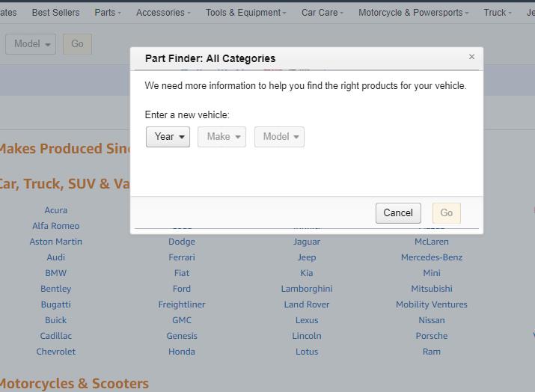Image resolution: width=535 pixels, height=392 pixels.
Task: Open the Ford make link
Action: 182,289
